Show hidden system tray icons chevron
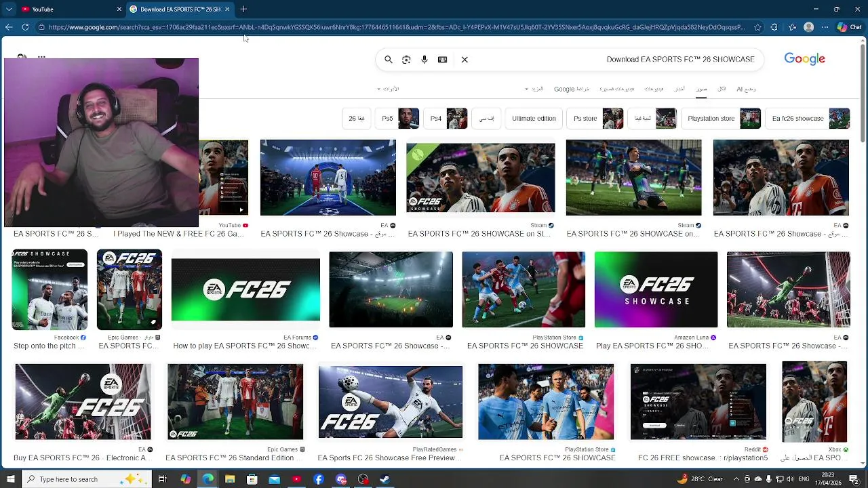The width and height of the screenshot is (868, 488). pos(736,479)
